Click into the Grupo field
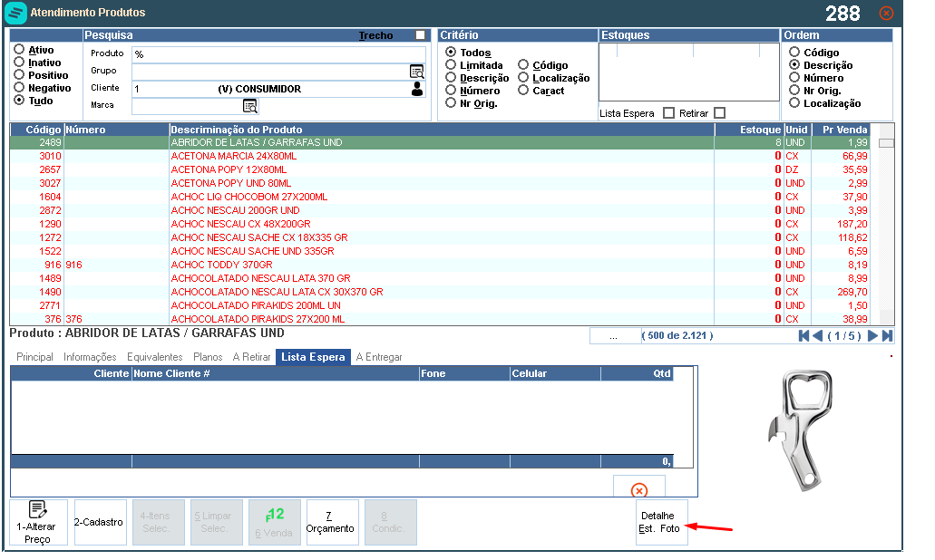 pos(270,72)
